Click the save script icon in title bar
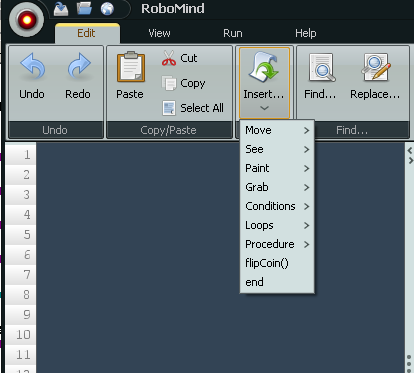Viewport: 414px width, 373px height. [x=61, y=9]
